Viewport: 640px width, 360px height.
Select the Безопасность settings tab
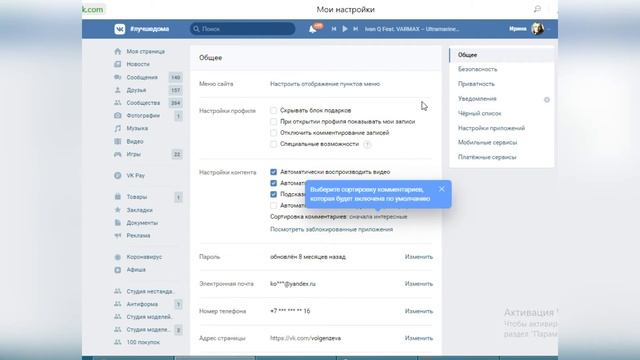[x=502, y=69]
